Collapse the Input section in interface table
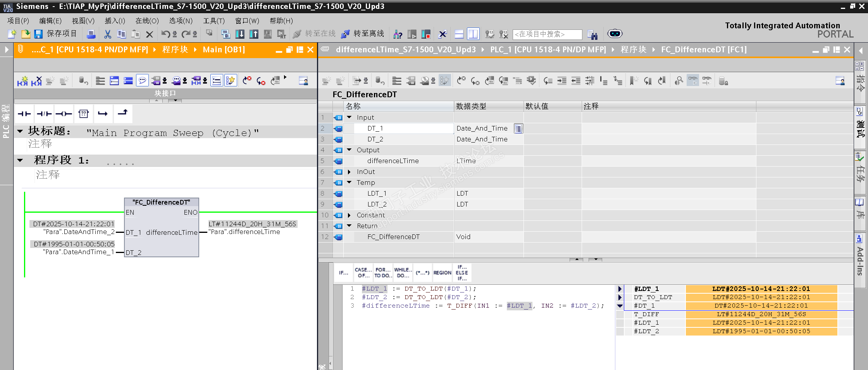This screenshot has height=370, width=868. [x=349, y=117]
